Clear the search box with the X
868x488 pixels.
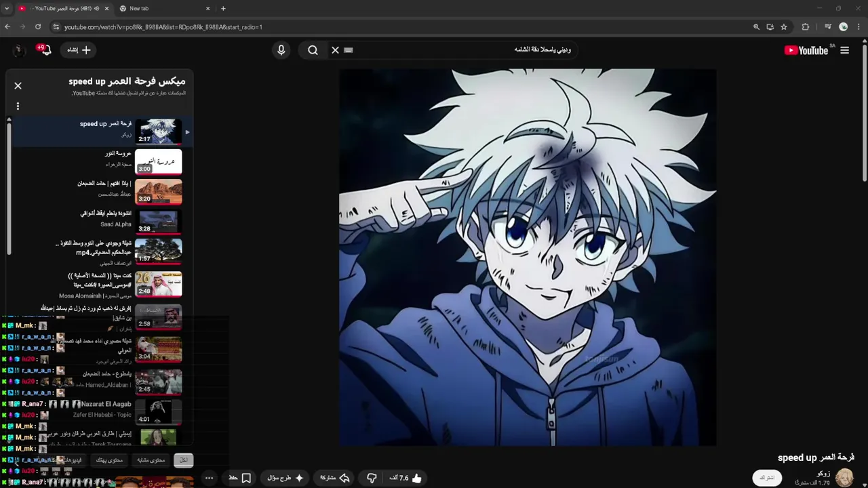coord(335,50)
